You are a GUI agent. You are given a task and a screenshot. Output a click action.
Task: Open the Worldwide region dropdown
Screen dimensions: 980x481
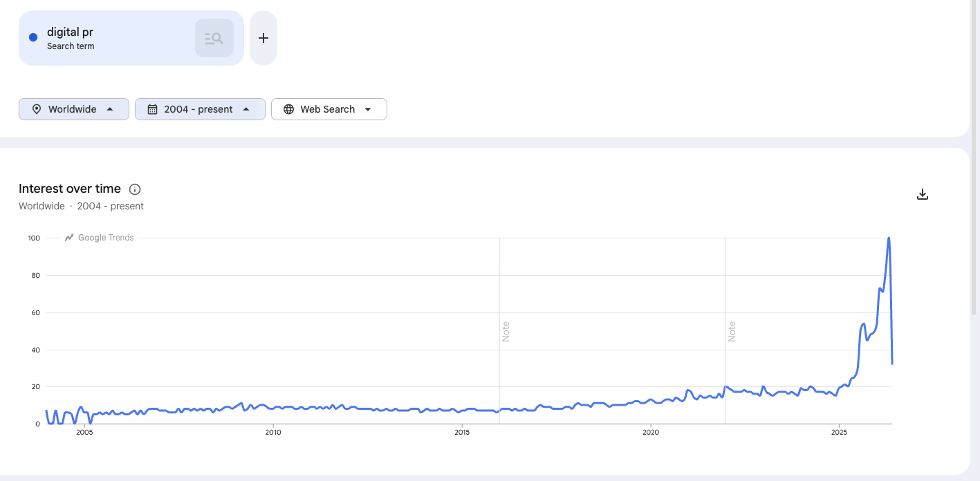74,109
